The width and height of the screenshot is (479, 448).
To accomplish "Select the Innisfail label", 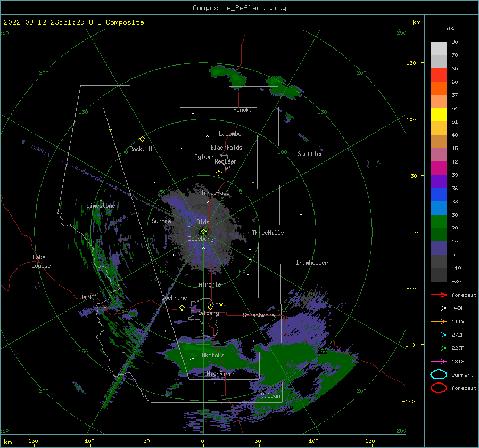I will point(215,193).
